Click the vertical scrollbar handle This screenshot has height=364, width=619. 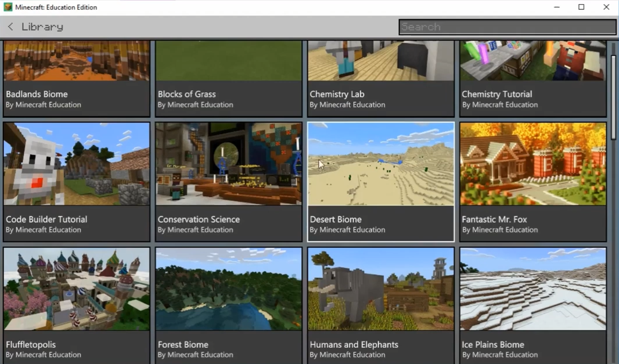(x=613, y=97)
